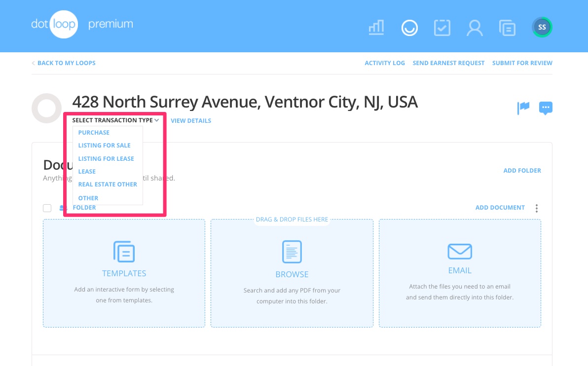
Task: Click the three-dot more options icon
Action: (537, 208)
